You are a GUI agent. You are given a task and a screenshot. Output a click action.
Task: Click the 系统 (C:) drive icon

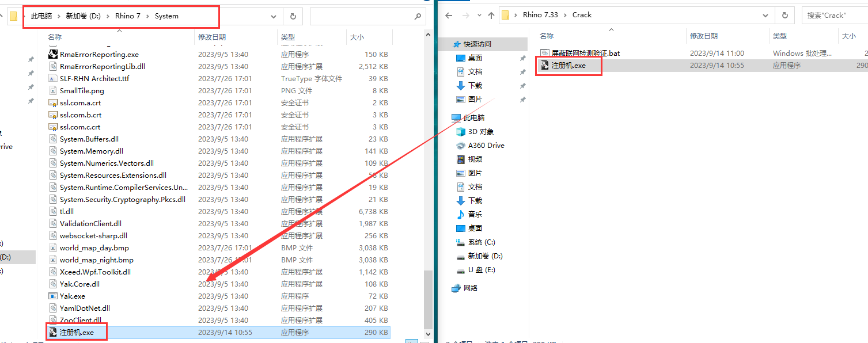coord(461,242)
